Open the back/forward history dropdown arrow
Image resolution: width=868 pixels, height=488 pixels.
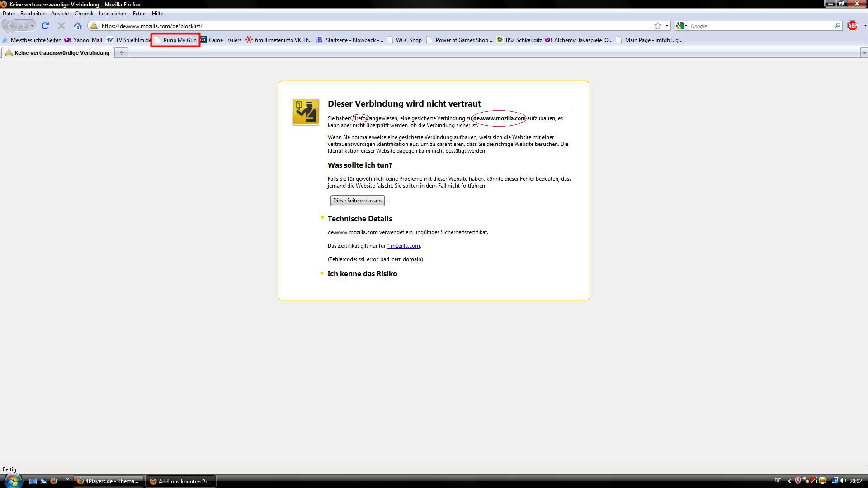[x=32, y=26]
